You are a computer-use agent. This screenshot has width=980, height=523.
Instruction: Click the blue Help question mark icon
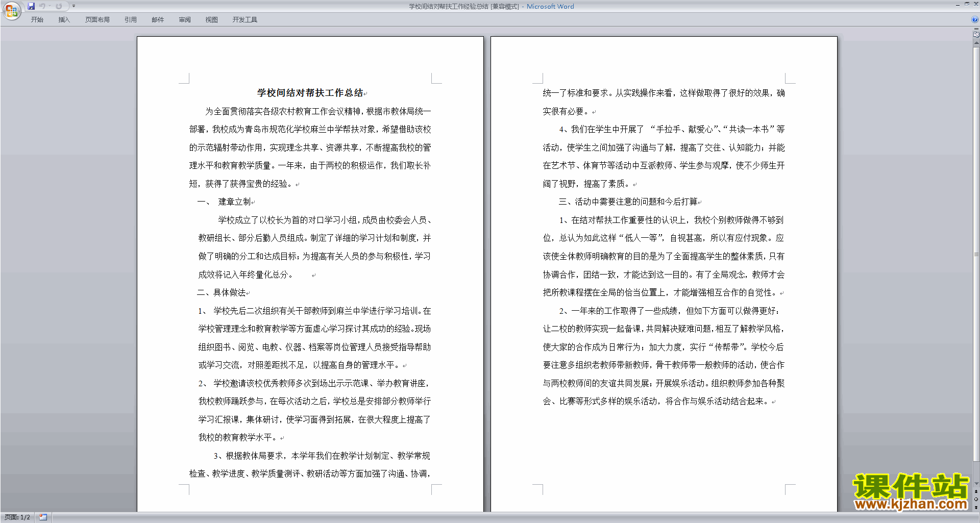pyautogui.click(x=974, y=20)
